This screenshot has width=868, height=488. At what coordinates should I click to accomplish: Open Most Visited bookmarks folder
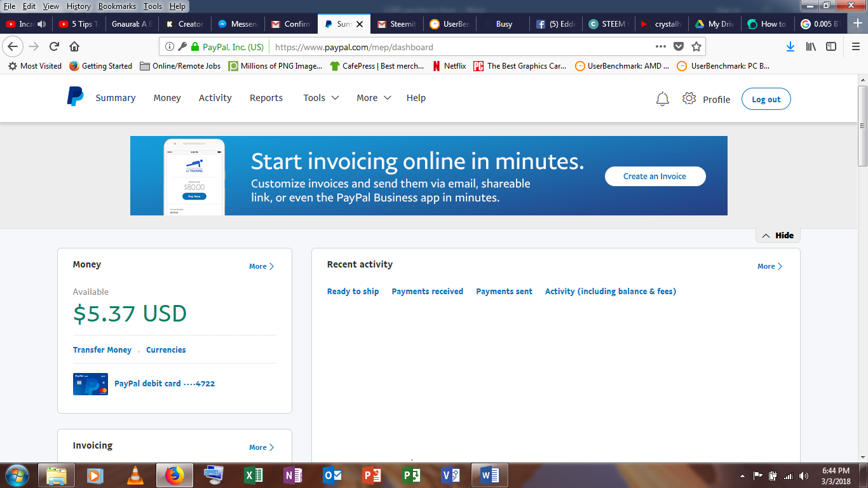34,66
